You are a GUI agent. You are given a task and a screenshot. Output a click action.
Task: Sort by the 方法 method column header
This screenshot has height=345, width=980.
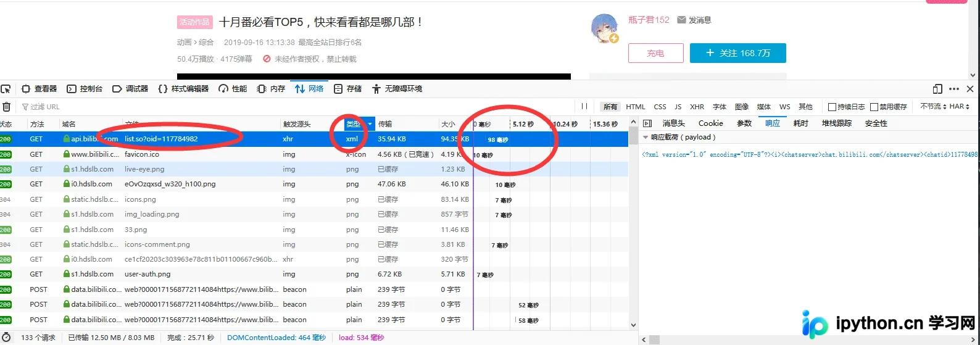tap(37, 124)
